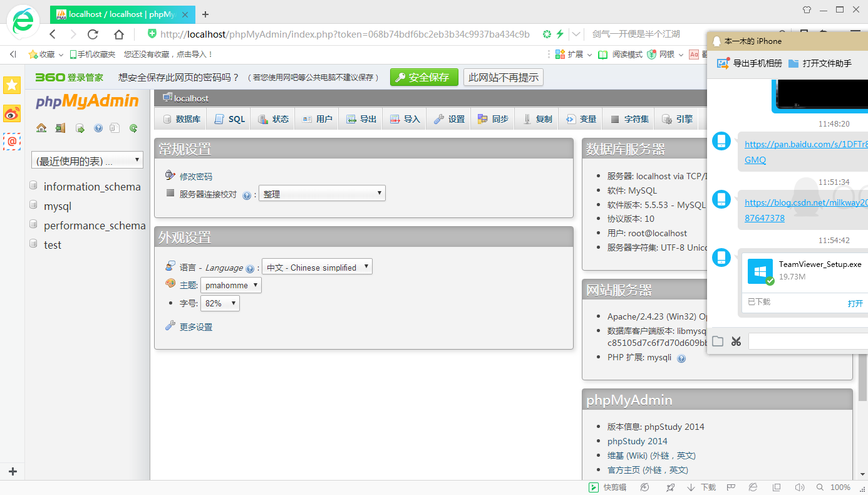Click the phpMyAdmin home icon in sidebar
The width and height of the screenshot is (868, 495).
tap(41, 128)
